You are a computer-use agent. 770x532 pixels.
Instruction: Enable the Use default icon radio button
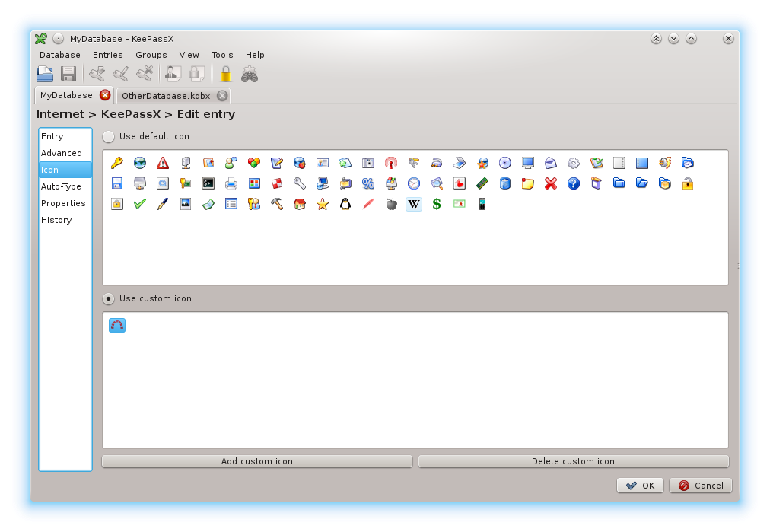[x=109, y=136]
